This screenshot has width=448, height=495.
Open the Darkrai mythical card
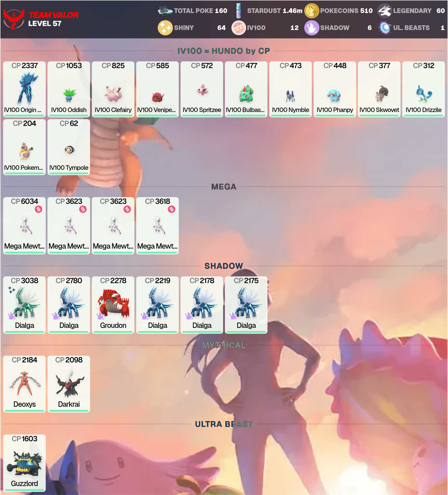click(x=69, y=384)
